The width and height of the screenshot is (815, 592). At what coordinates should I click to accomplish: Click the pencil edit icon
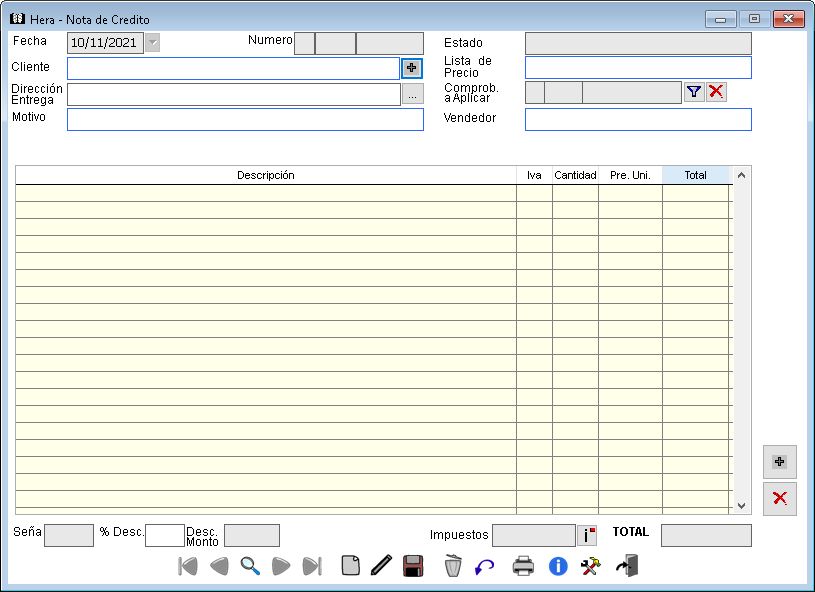coord(380,566)
